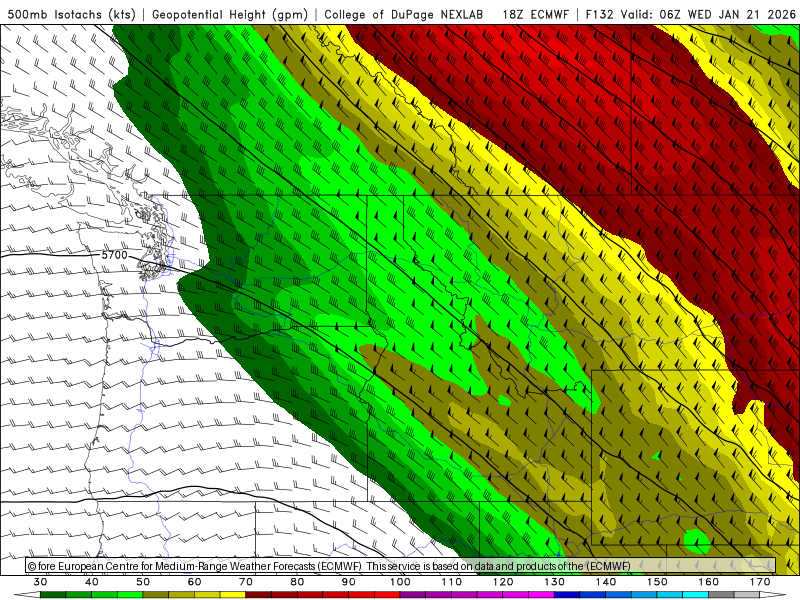Viewport: 800px width, 600px height.
Task: Click the dark blue swatch starting at 130
Action: [567, 595]
